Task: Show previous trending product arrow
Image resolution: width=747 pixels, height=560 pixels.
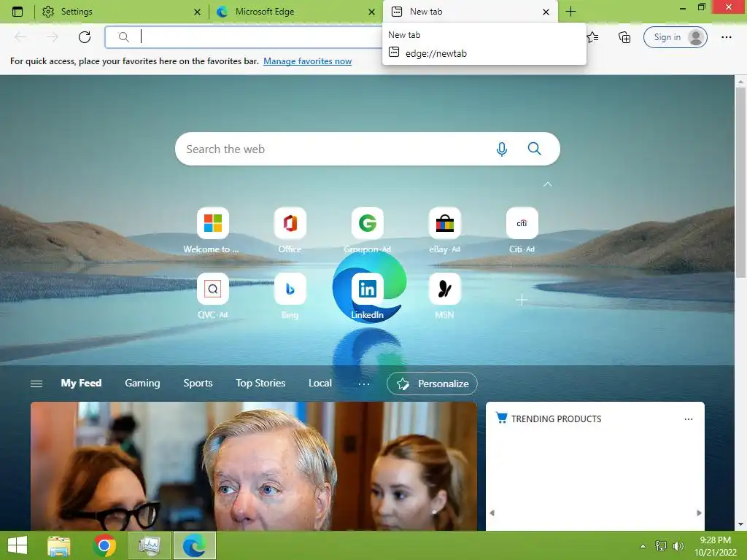Action: [492, 513]
